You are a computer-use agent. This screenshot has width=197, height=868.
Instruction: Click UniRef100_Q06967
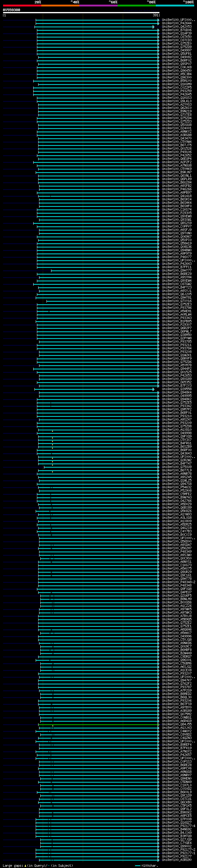177,236
